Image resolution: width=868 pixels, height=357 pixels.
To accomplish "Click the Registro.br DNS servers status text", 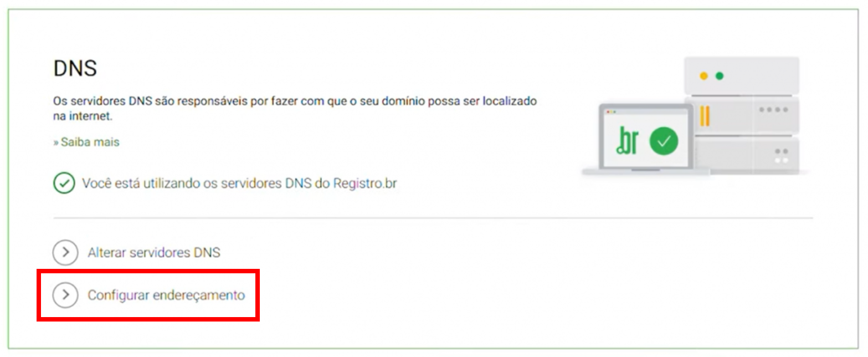I will pos(239,183).
